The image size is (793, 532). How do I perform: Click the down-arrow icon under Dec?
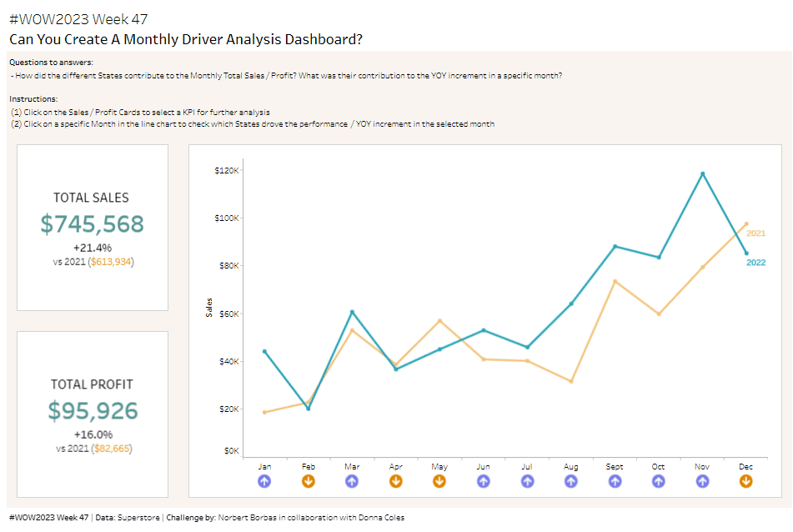746,481
